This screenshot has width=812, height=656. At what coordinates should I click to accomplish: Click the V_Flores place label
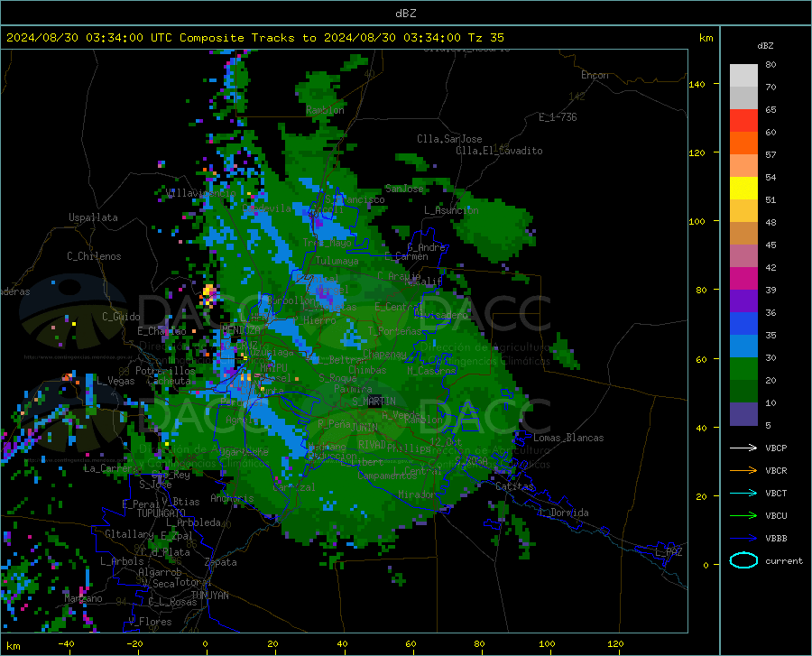[x=150, y=622]
